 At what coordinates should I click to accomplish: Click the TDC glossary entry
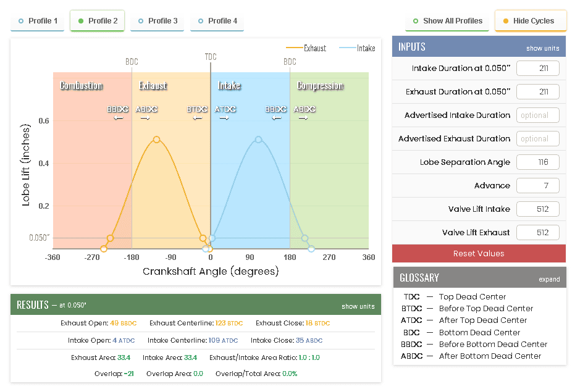click(455, 297)
